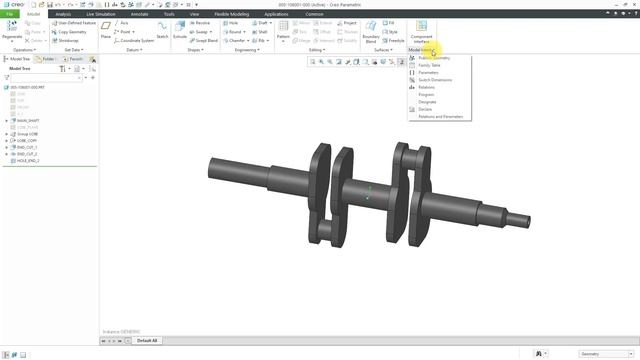Click the Axis datum tool
The height and width of the screenshot is (360, 640).
coord(121,23)
